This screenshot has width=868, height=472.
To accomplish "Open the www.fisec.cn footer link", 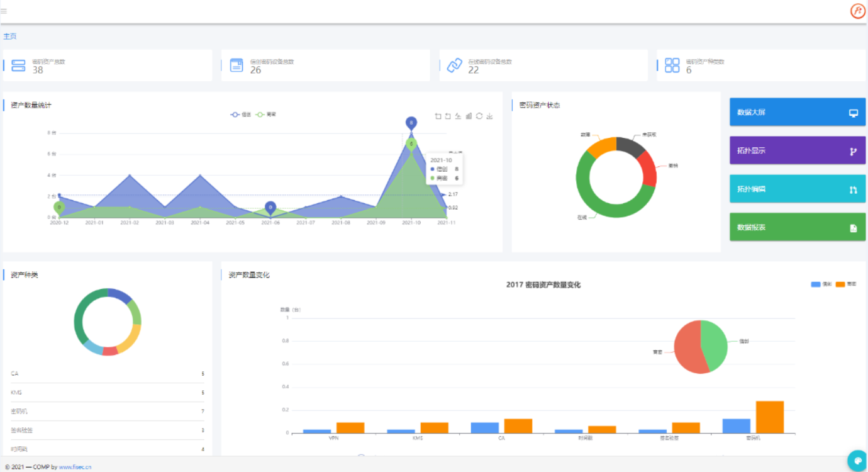I will click(75, 467).
